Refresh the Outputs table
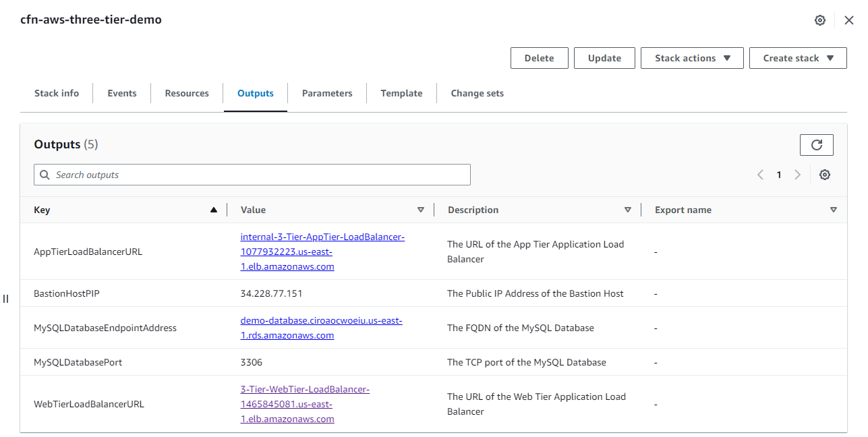The image size is (868, 437). (x=816, y=144)
